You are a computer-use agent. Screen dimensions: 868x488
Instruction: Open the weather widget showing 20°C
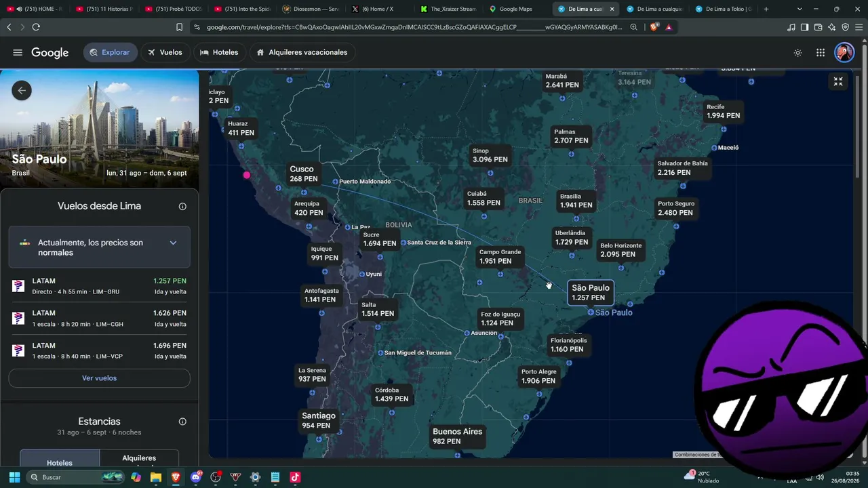tap(702, 476)
